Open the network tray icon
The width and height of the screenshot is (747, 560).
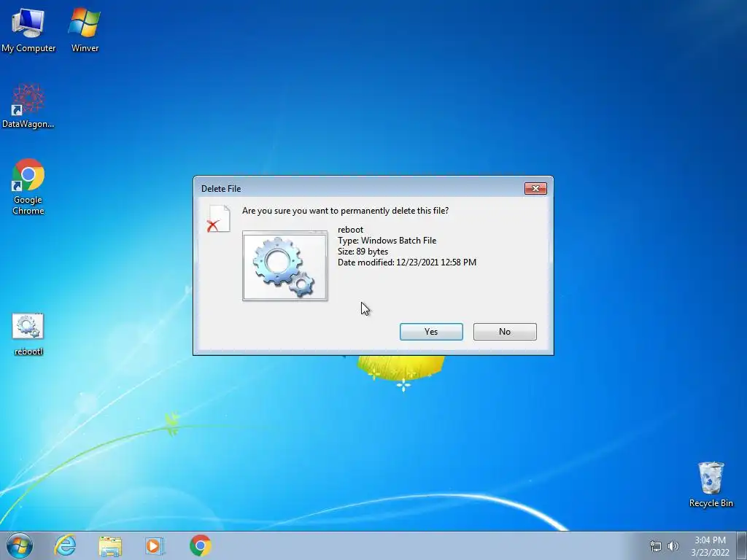(656, 546)
